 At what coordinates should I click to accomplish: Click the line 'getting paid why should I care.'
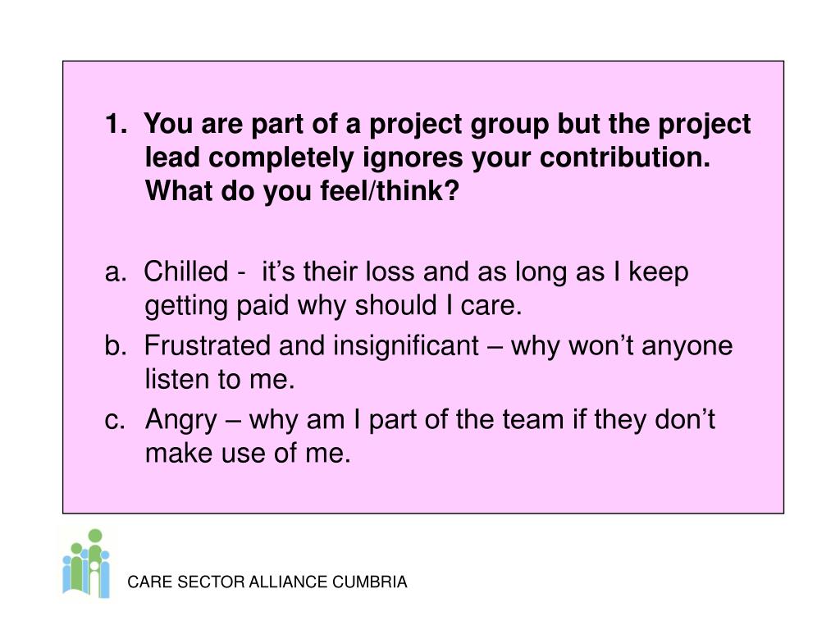[333, 307]
